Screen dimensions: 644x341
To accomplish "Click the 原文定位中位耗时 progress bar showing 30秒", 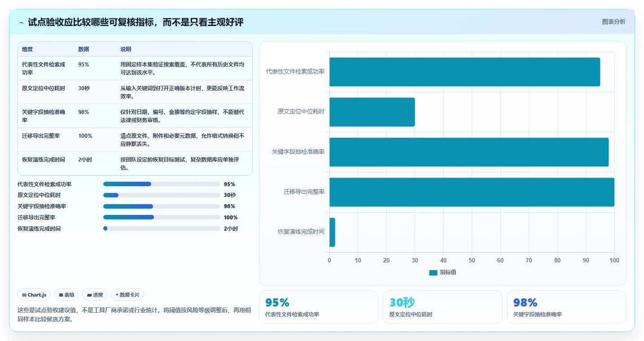I will [x=162, y=195].
